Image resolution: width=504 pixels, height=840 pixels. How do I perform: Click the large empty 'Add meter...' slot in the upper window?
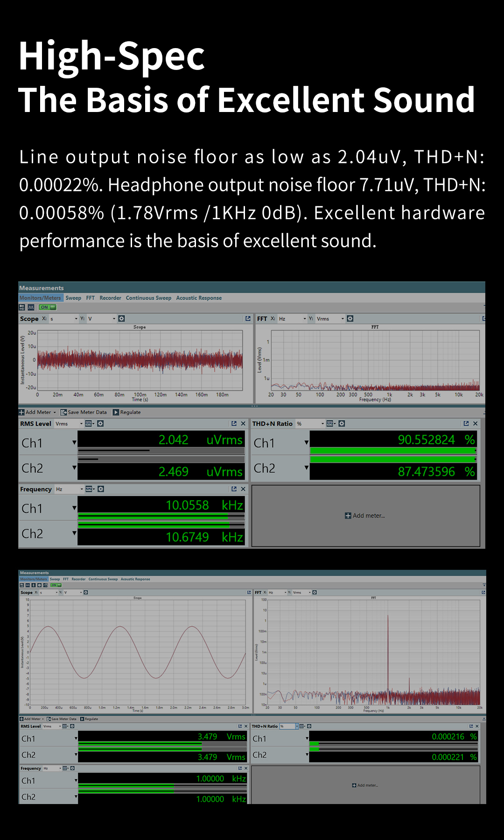[x=365, y=516]
